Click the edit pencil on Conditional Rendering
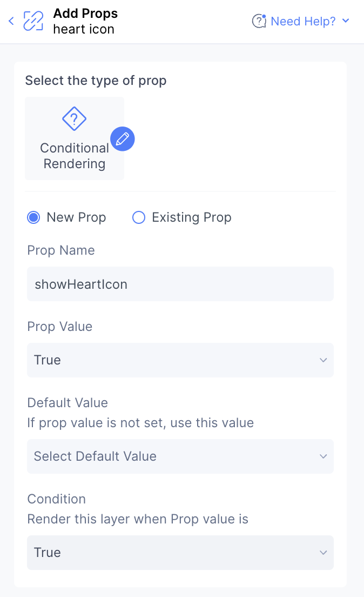 [122, 139]
